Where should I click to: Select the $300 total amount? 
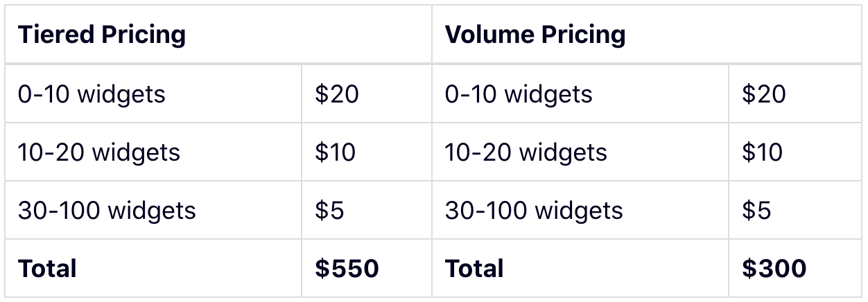774,269
